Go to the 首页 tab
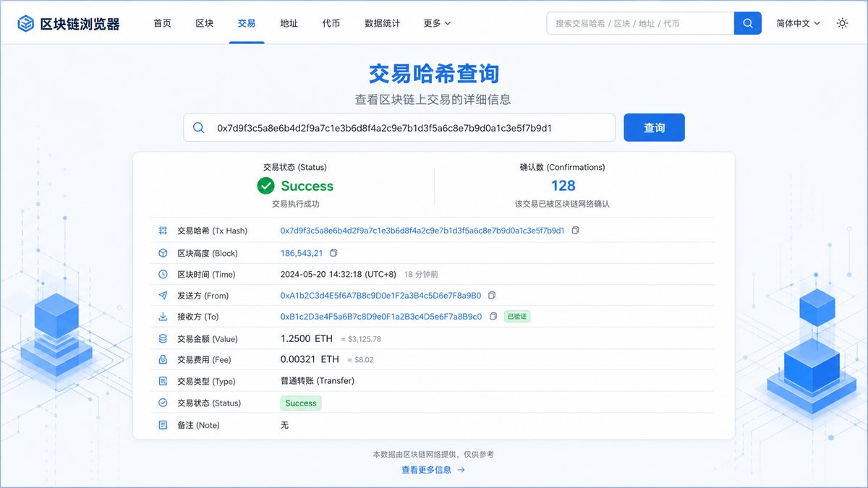Image resolution: width=868 pixels, height=488 pixels. 163,23
